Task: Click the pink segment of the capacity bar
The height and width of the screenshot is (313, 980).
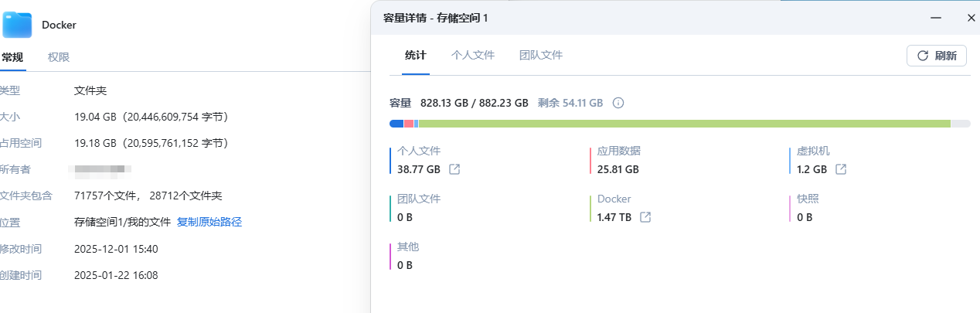Action: tap(409, 124)
